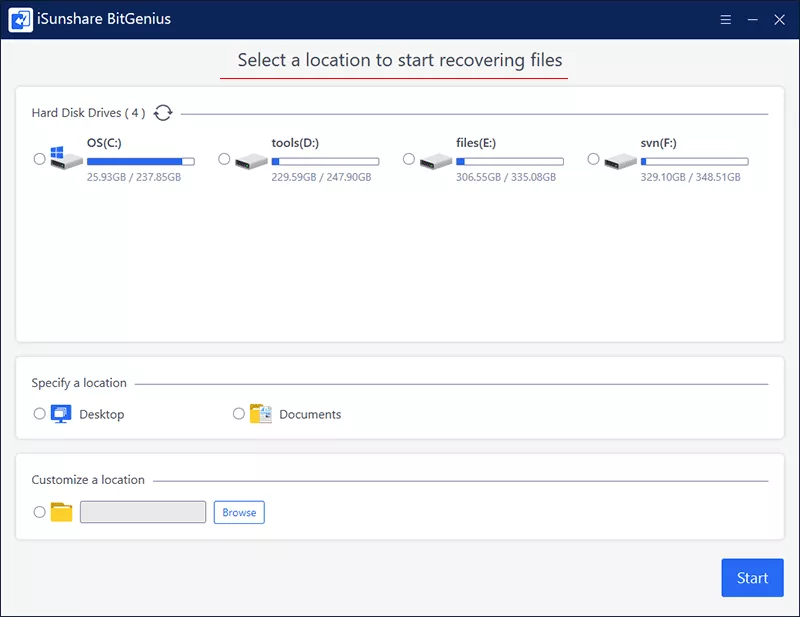Click the tools(D:) drive icon
The height and width of the screenshot is (617, 800).
[251, 161]
